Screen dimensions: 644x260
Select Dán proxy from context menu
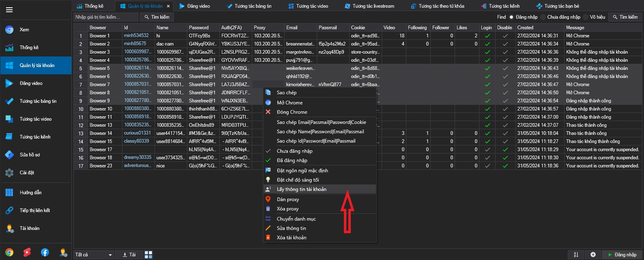(x=288, y=199)
